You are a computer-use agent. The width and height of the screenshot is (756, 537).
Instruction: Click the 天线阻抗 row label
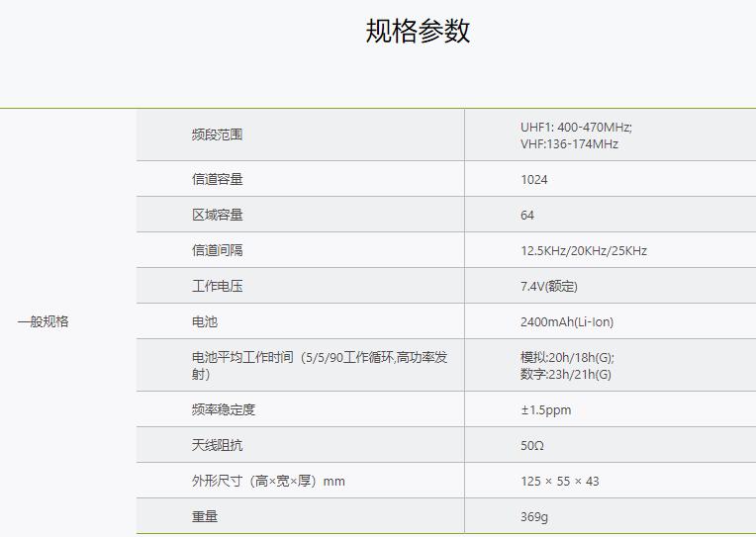coord(217,445)
